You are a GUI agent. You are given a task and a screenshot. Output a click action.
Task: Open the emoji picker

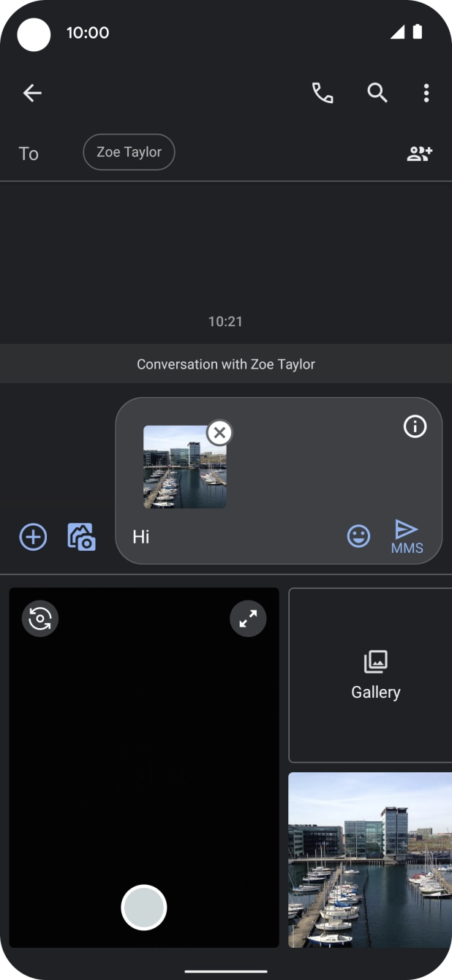tap(358, 537)
